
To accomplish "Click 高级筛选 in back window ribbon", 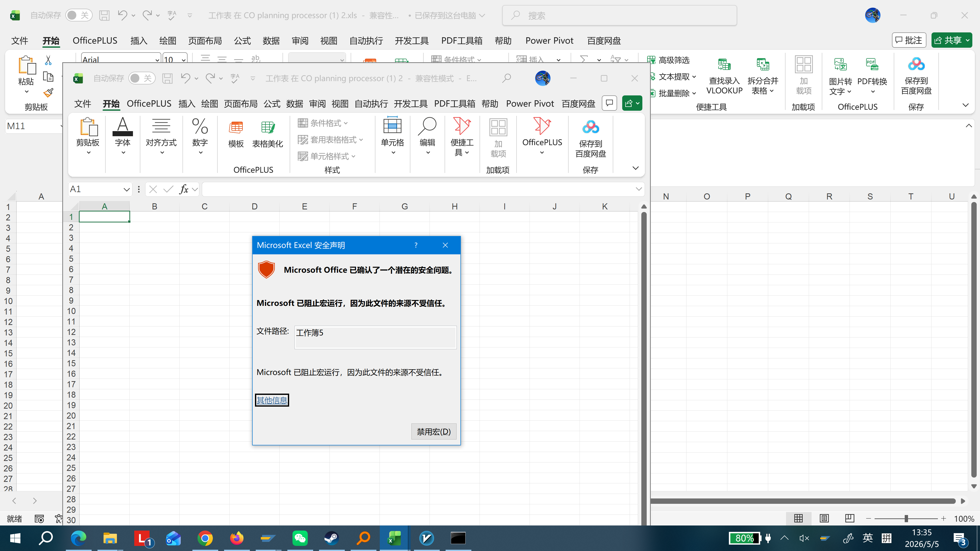I will tap(669, 60).
